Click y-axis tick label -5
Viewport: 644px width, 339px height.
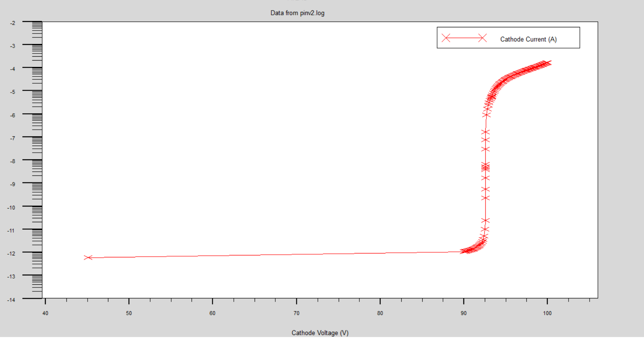point(13,92)
